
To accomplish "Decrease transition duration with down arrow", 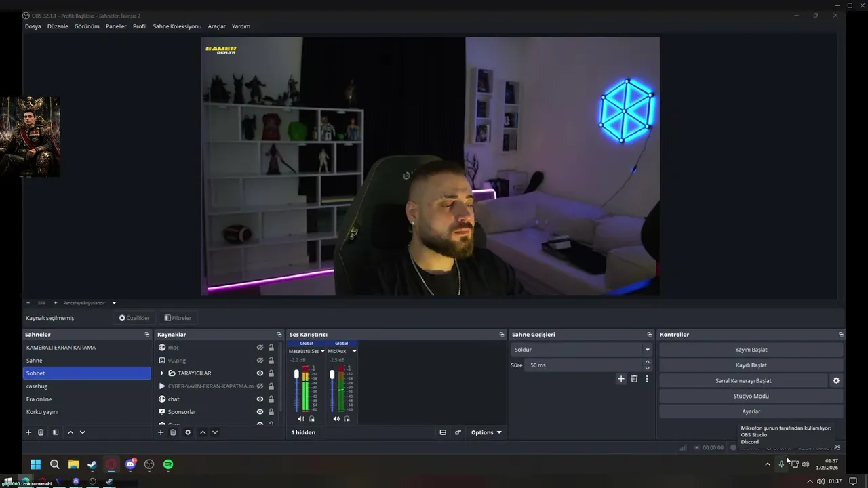I will (648, 368).
